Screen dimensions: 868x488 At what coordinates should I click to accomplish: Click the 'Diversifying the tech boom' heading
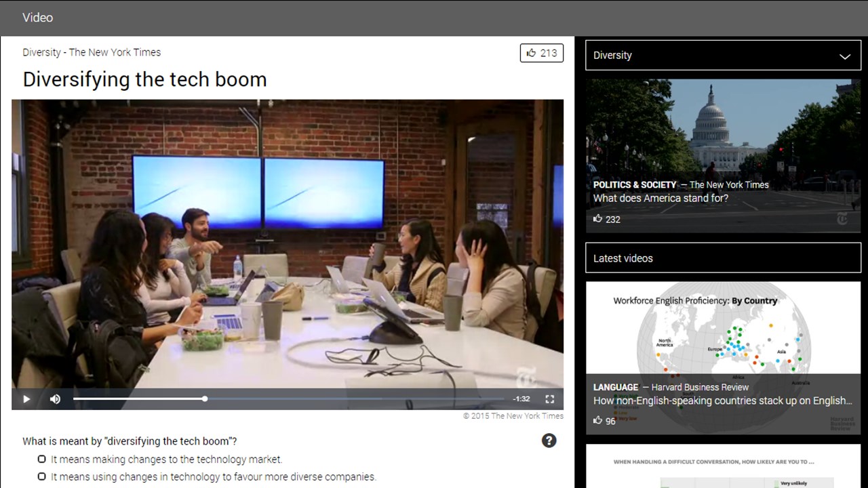pyautogui.click(x=144, y=79)
